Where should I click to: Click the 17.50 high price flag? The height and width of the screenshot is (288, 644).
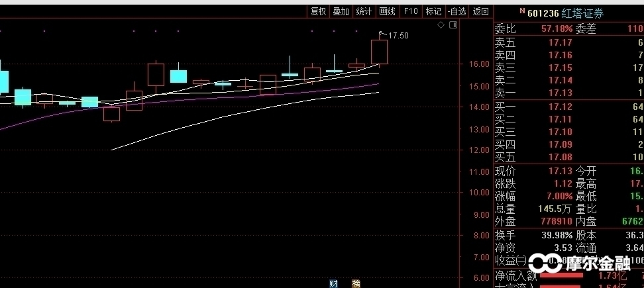click(x=396, y=36)
